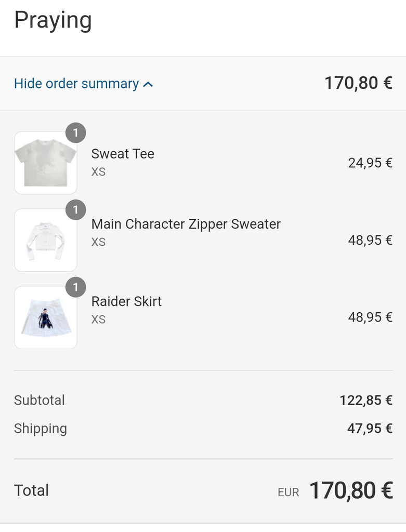The width and height of the screenshot is (406, 532).
Task: Click the Sweat Tee price 24,95 €
Action: pos(370,163)
